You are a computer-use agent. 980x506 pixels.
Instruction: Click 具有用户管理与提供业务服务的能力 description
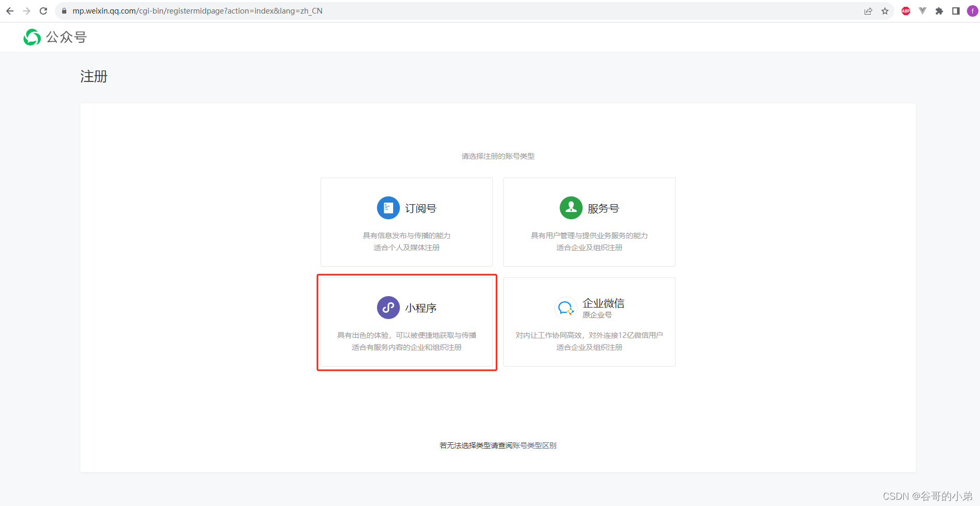point(589,236)
